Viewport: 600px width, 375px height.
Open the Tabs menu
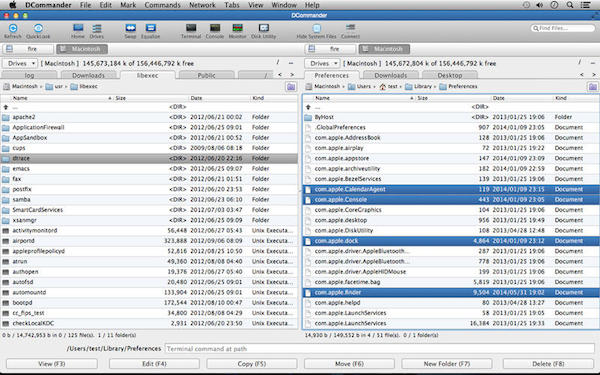232,5
